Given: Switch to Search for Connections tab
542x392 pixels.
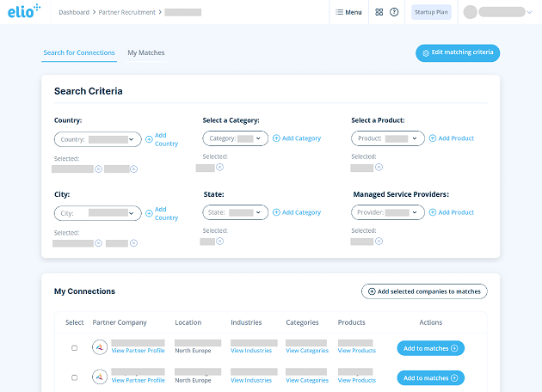Looking at the screenshot, I should point(79,52).
